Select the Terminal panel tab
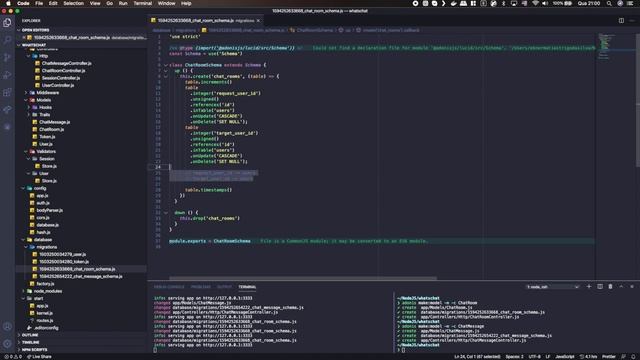The image size is (640, 360). [x=247, y=287]
